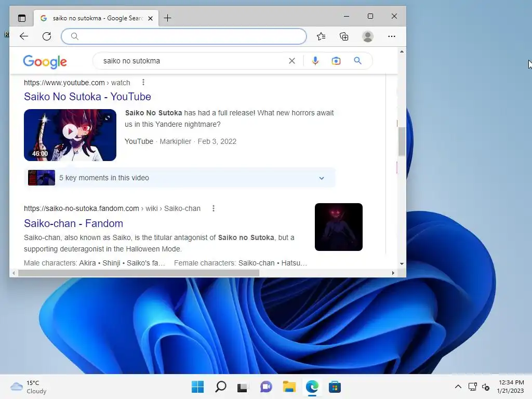Click the horizontal scrollbar left arrow

pos(14,273)
